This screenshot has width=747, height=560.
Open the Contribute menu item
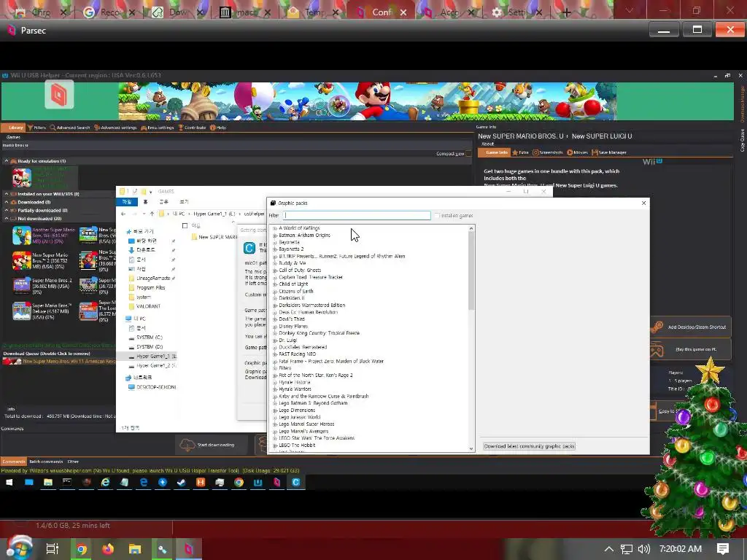tap(192, 128)
